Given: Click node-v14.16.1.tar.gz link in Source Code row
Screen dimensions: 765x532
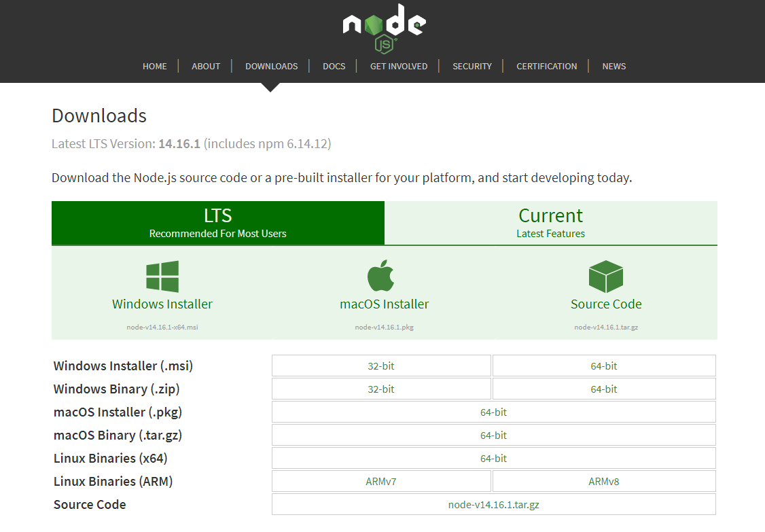Looking at the screenshot, I should click(493, 505).
